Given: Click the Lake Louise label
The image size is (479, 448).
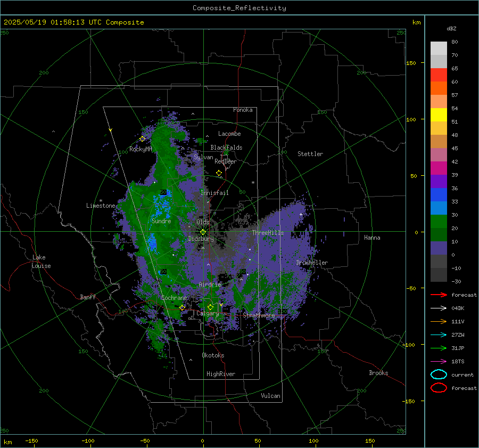Looking at the screenshot, I should click(x=41, y=262).
